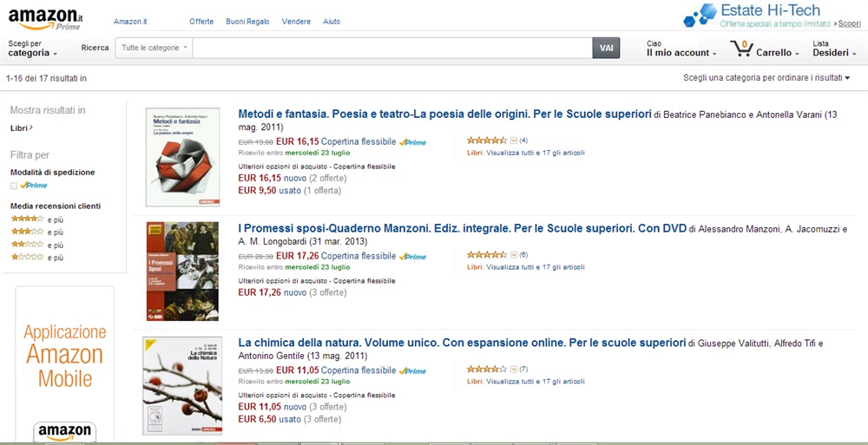Screen dimensions: 868x445
Task: Open the Amazon.it nav link
Action: (x=129, y=22)
